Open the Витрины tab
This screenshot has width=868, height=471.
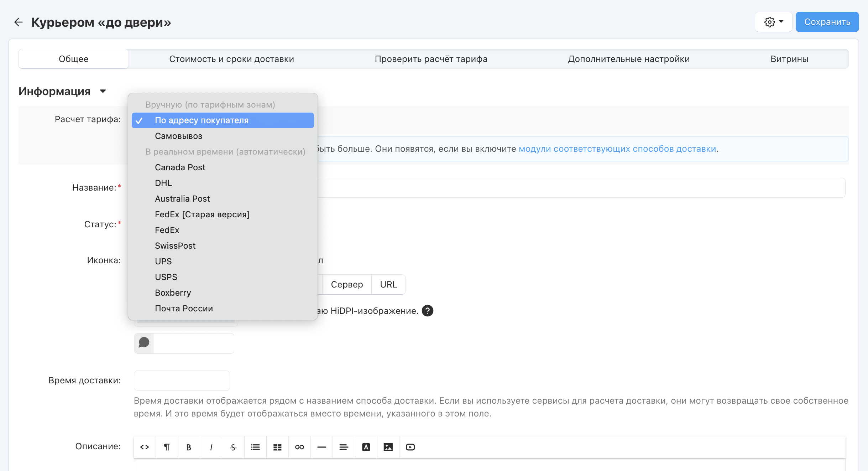(789, 59)
